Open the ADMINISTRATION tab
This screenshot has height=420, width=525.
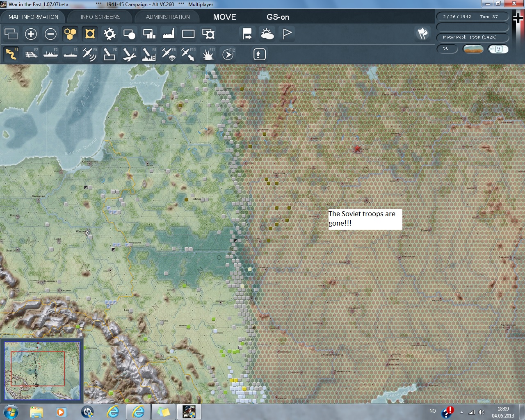pyautogui.click(x=168, y=17)
